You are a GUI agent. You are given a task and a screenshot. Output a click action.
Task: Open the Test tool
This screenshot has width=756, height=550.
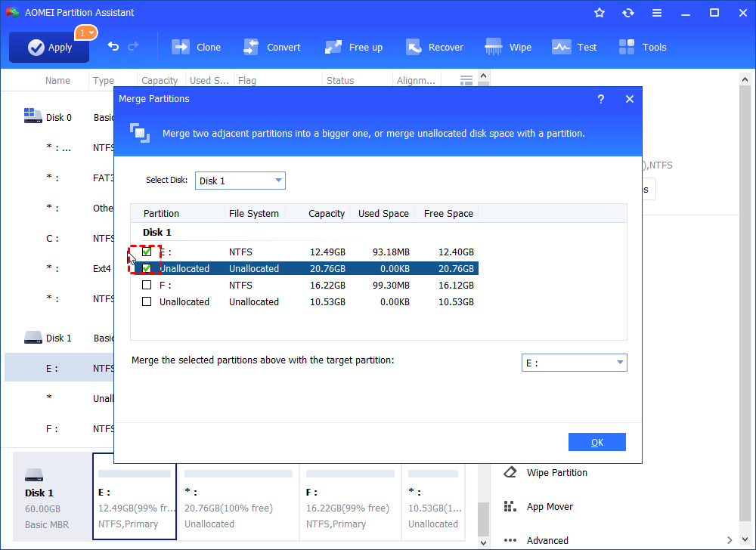point(575,47)
